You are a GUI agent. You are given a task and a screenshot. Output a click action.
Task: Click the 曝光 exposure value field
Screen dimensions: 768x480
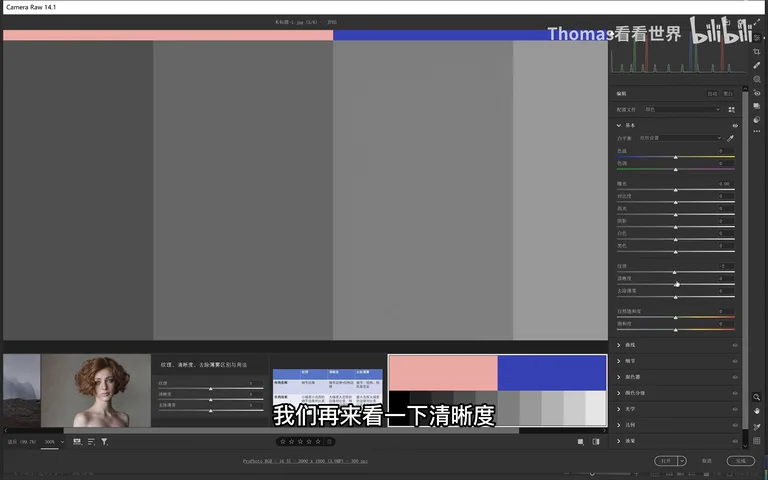pos(724,184)
